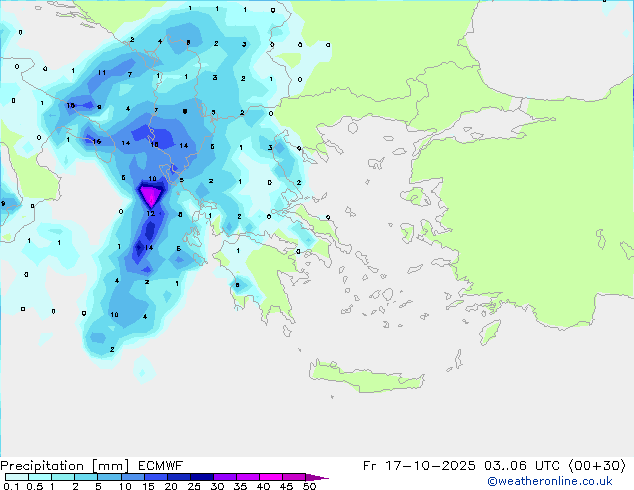The width and height of the screenshot is (634, 490).
Task: Pick the 5–10 mm legend swatch
Action: point(109,477)
